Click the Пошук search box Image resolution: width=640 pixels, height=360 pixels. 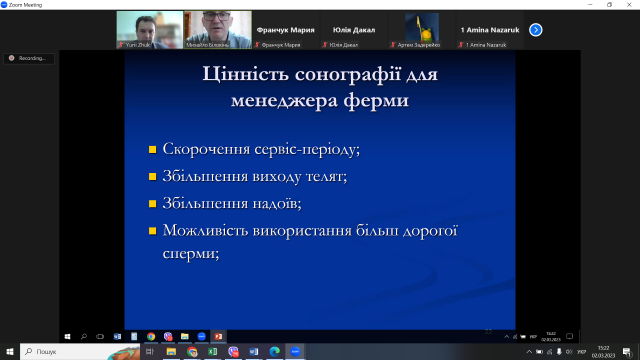point(80,351)
